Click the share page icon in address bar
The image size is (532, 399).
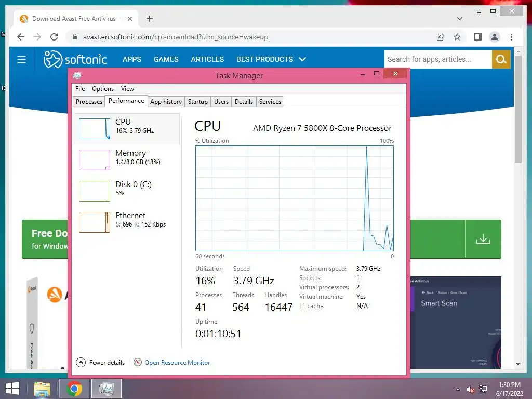441,37
